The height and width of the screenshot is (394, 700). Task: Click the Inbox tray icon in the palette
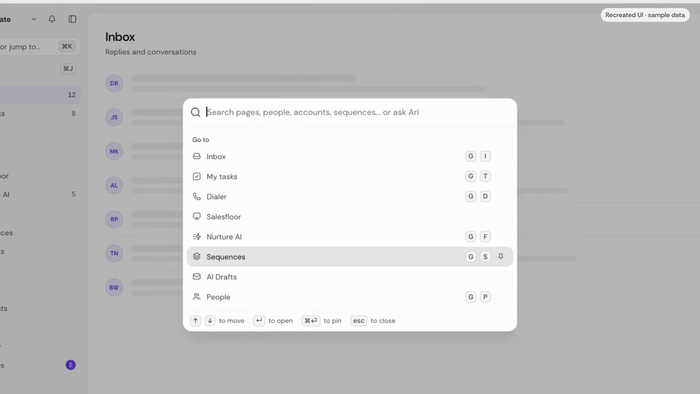point(196,156)
